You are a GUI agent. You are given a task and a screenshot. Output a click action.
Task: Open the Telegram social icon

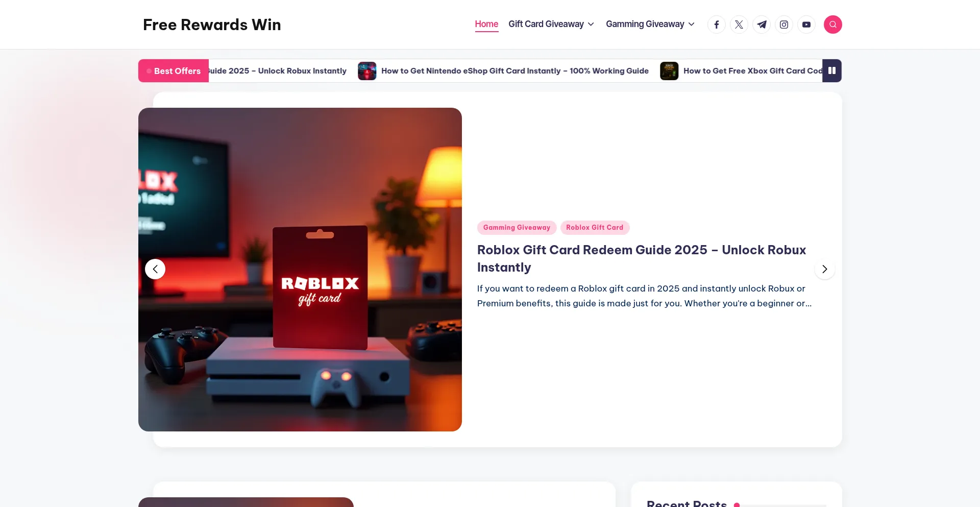point(762,25)
